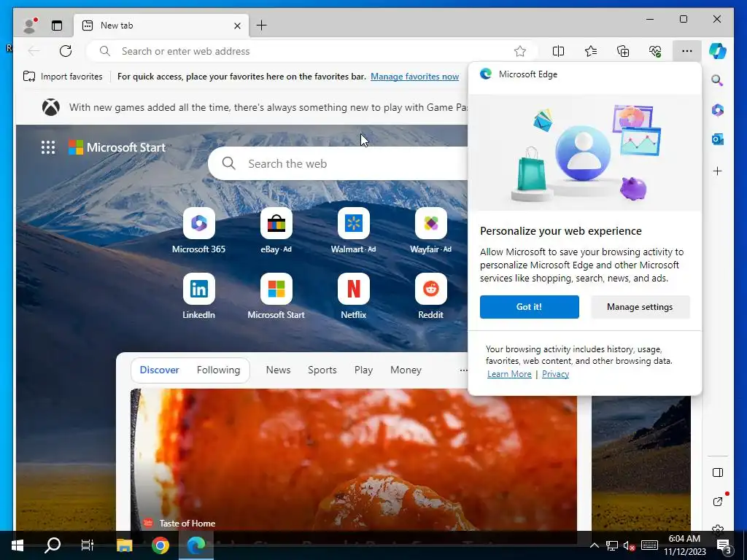747x560 pixels.
Task: Launch Google Chrome from taskbar
Action: [x=160, y=545]
